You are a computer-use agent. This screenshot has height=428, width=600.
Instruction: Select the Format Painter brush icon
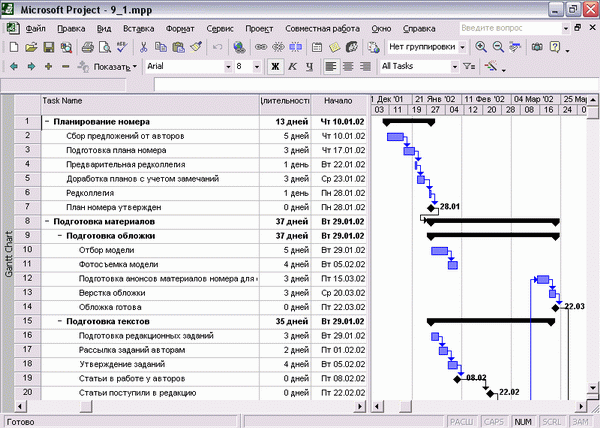tap(196, 47)
